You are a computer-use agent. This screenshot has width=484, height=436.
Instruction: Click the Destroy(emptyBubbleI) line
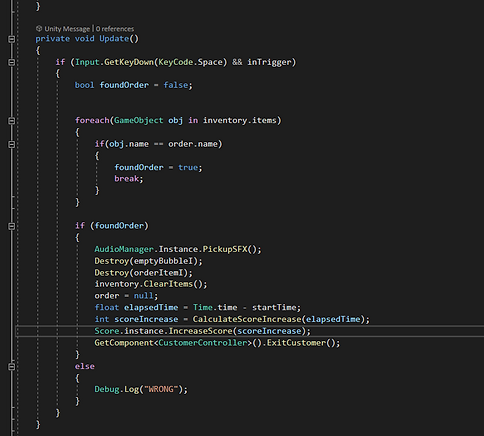point(148,261)
